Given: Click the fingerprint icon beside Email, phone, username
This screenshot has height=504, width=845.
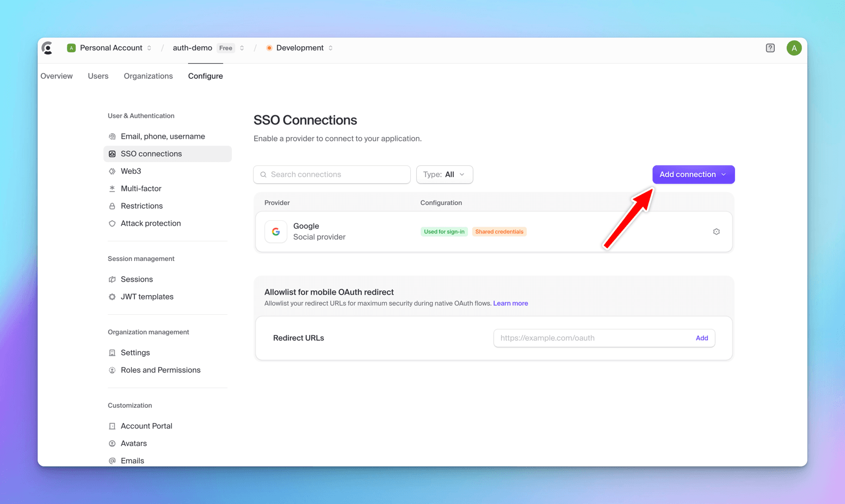Looking at the screenshot, I should tap(112, 136).
